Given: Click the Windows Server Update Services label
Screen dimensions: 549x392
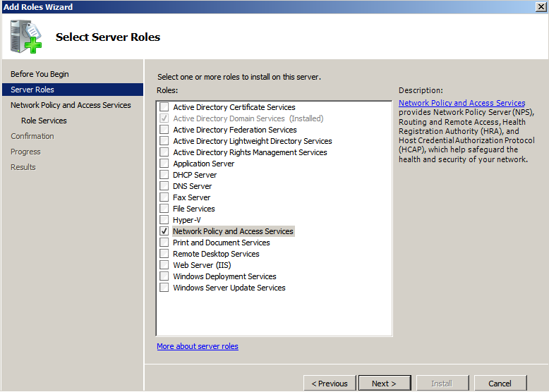Looking at the screenshot, I should click(x=229, y=288).
